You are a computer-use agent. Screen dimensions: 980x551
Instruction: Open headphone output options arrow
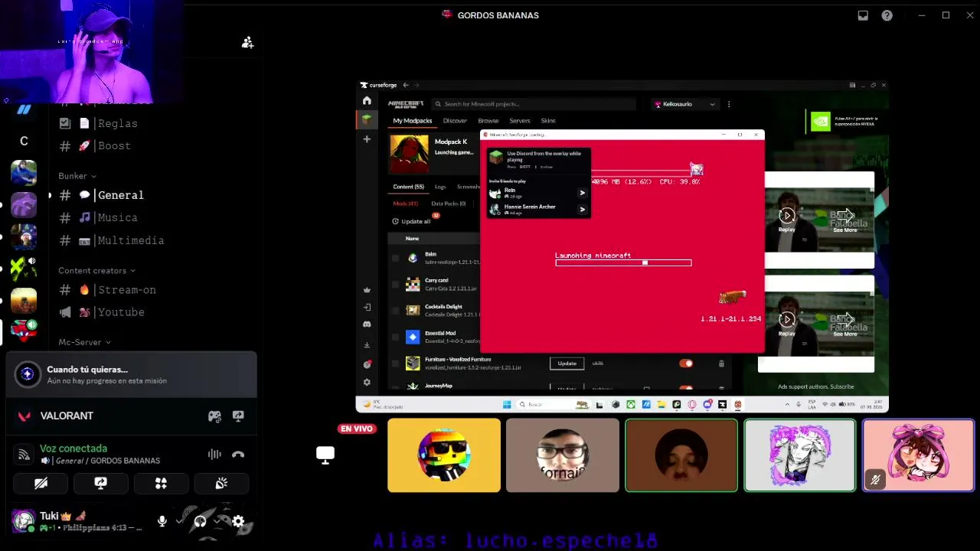[217, 521]
